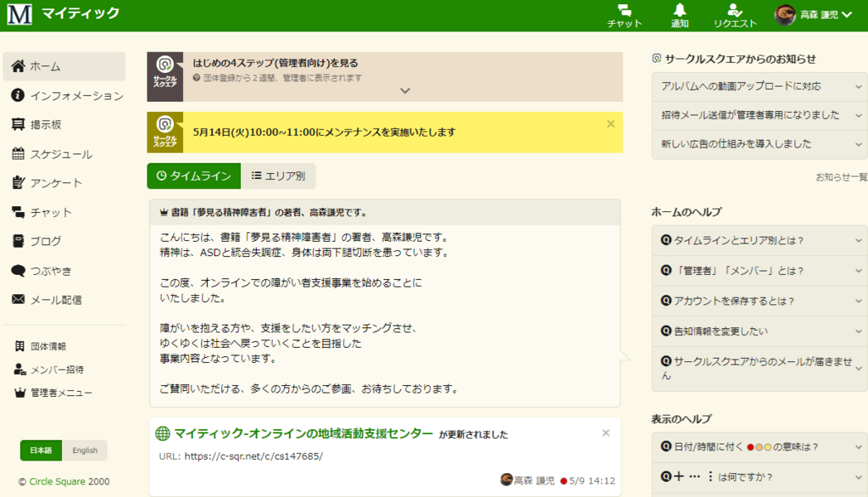Switch to the エリア別 tab
868x497 pixels.
(278, 176)
